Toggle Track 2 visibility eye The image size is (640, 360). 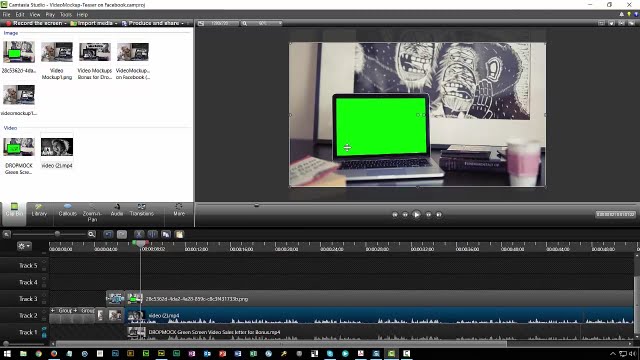coord(44,312)
